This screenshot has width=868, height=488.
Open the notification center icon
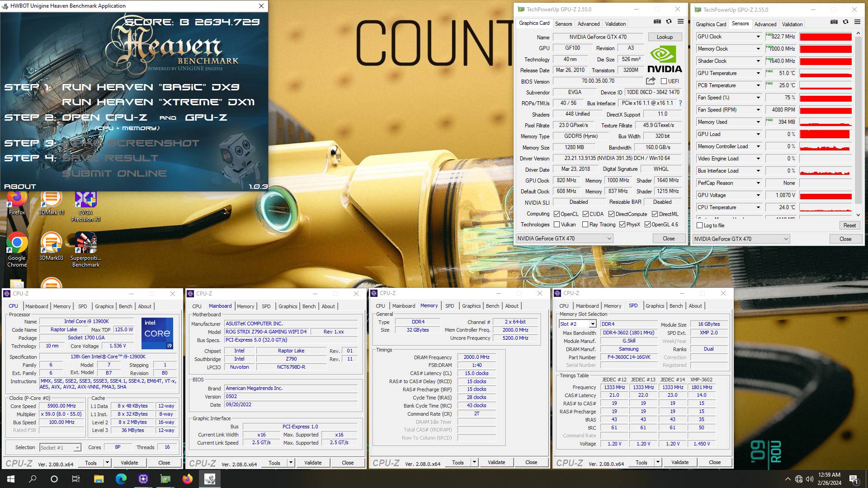pyautogui.click(x=854, y=479)
